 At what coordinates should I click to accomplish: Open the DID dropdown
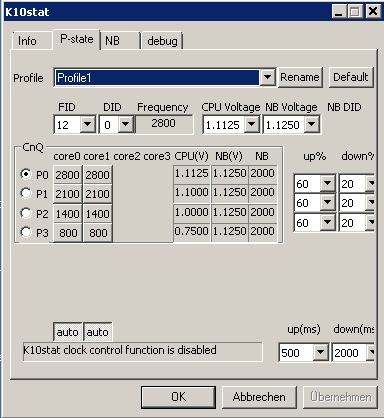coord(126,125)
